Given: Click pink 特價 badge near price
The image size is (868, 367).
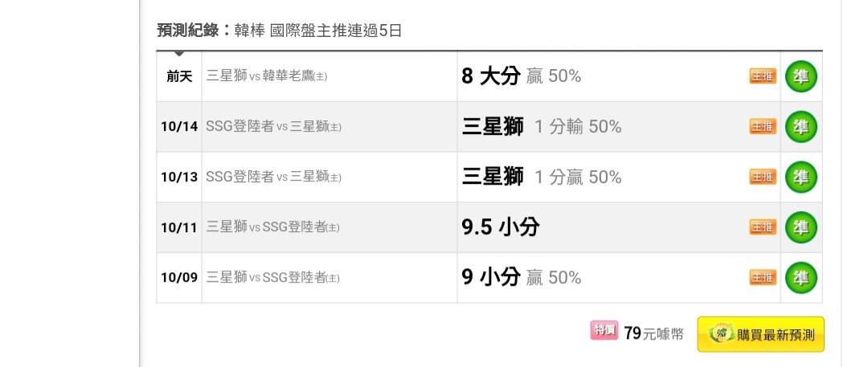Looking at the screenshot, I should [x=604, y=332].
